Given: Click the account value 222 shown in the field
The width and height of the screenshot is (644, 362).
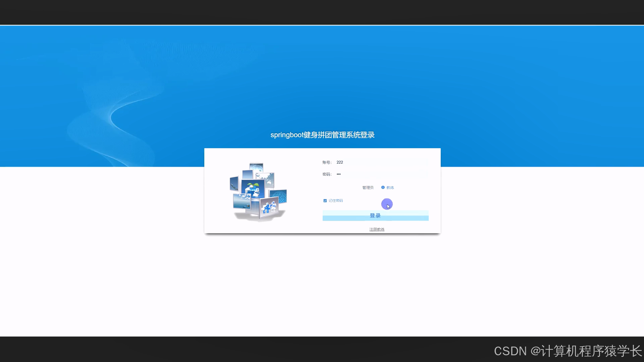Looking at the screenshot, I should click(340, 162).
